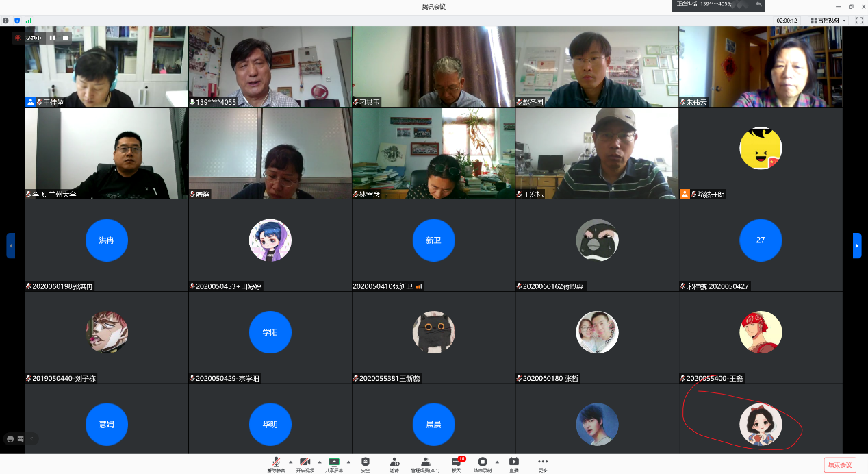Click 华明 blue avatar circle
Viewport: 868px width, 474px height.
(270, 425)
